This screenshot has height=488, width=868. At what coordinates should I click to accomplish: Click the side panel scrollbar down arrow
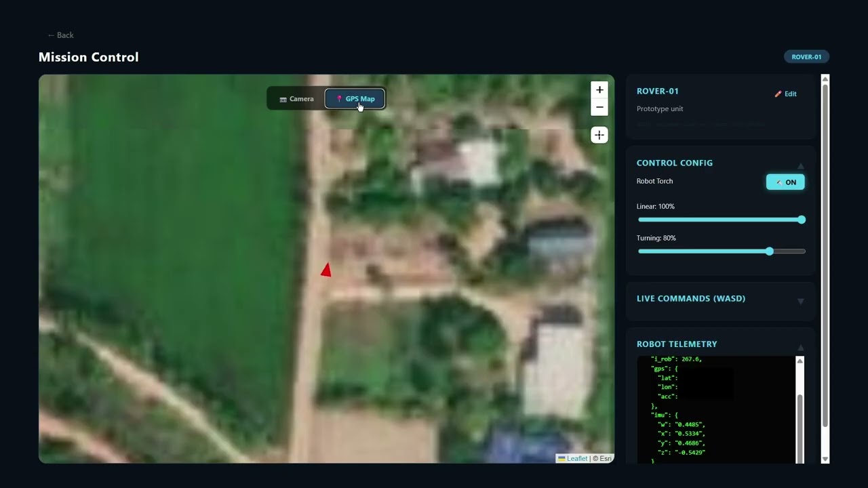pyautogui.click(x=825, y=459)
